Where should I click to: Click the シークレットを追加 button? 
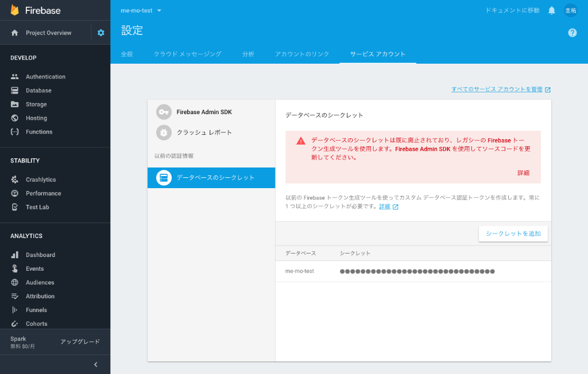[513, 233]
